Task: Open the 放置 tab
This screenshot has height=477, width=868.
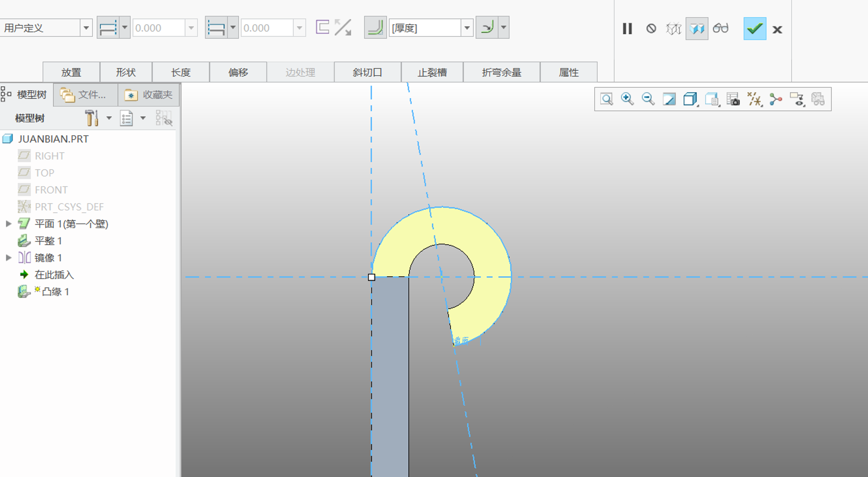Action: pos(71,72)
